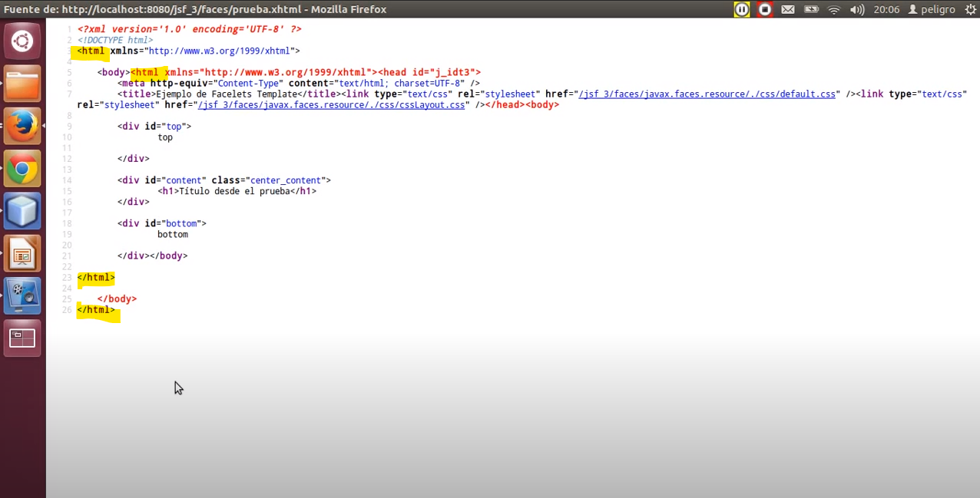Click the meta http-equiv line
This screenshot has height=498, width=980.
(x=299, y=84)
